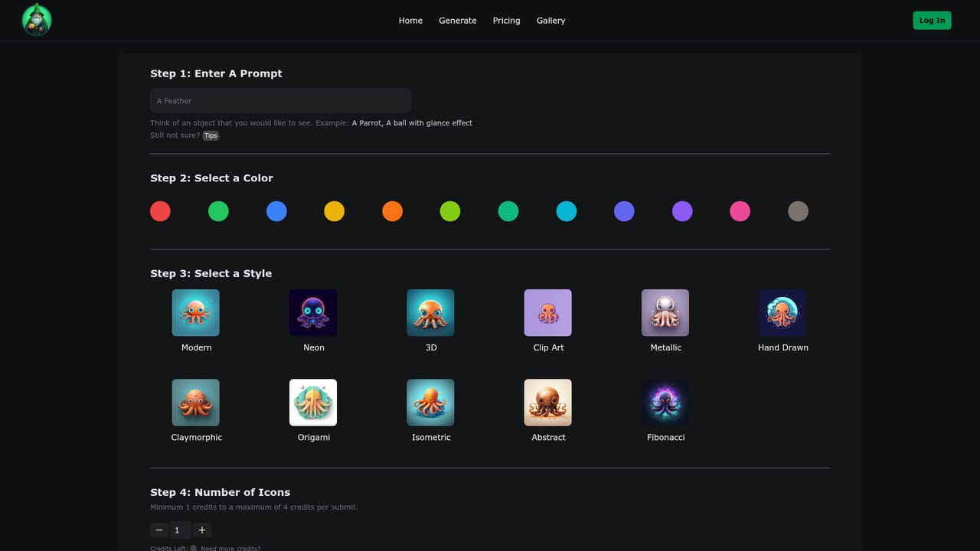Screen dimensions: 980x551
Task: Choose the gray color swatch
Action: 798,211
